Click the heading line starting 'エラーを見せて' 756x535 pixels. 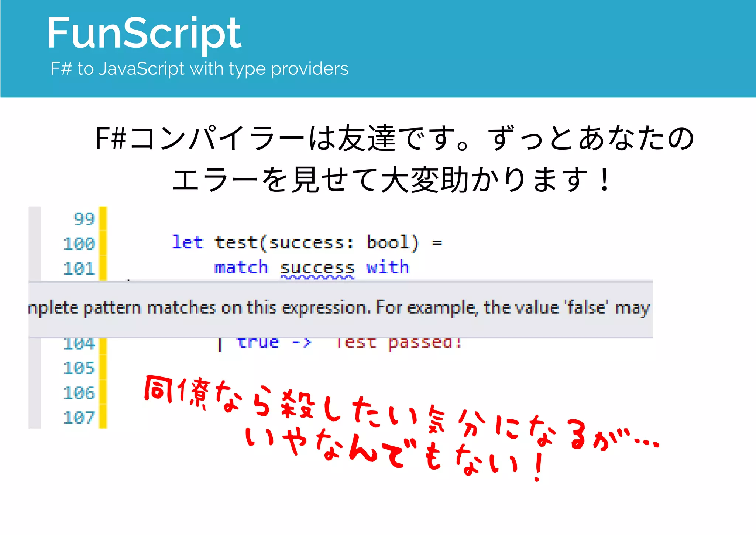pyautogui.click(x=391, y=180)
